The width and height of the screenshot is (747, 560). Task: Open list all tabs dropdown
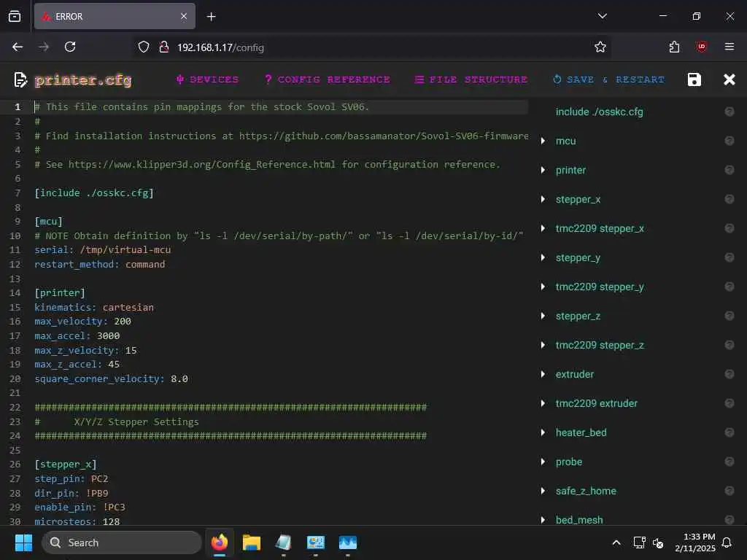(x=602, y=16)
